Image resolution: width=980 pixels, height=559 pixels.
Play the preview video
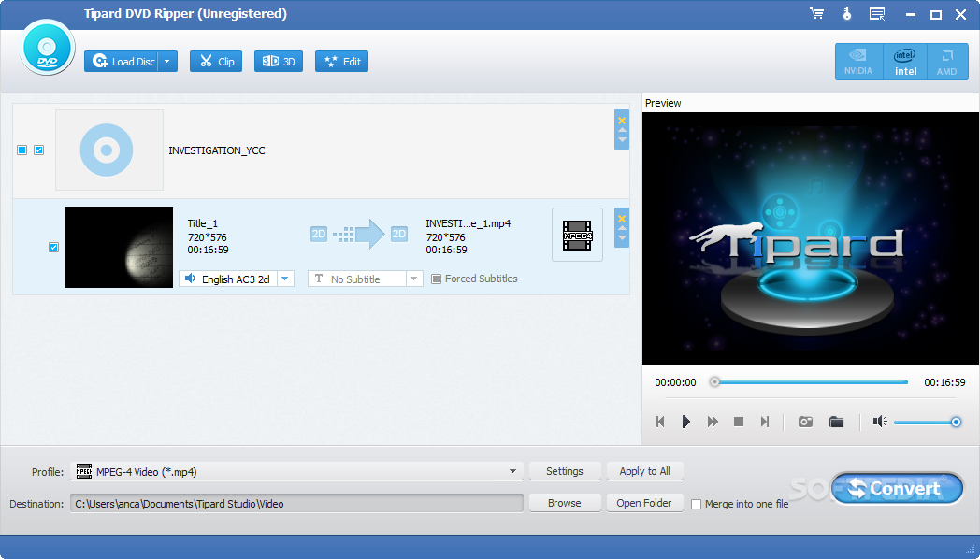686,422
